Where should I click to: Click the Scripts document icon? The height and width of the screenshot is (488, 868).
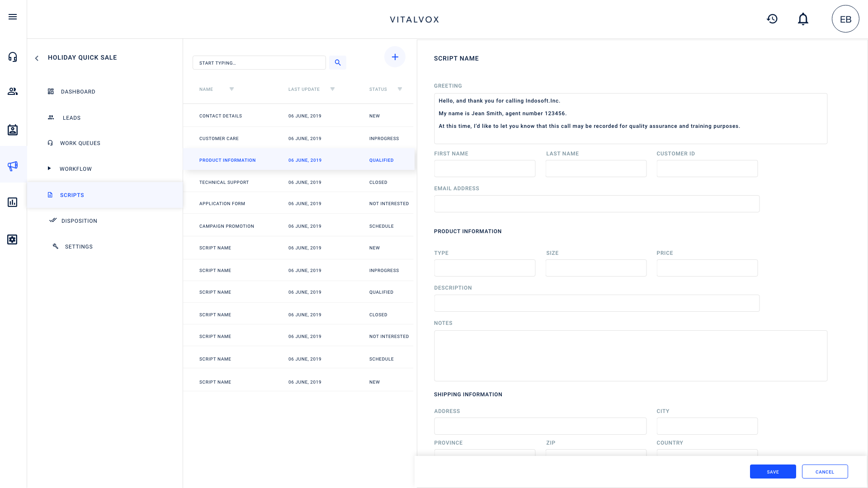click(x=50, y=195)
